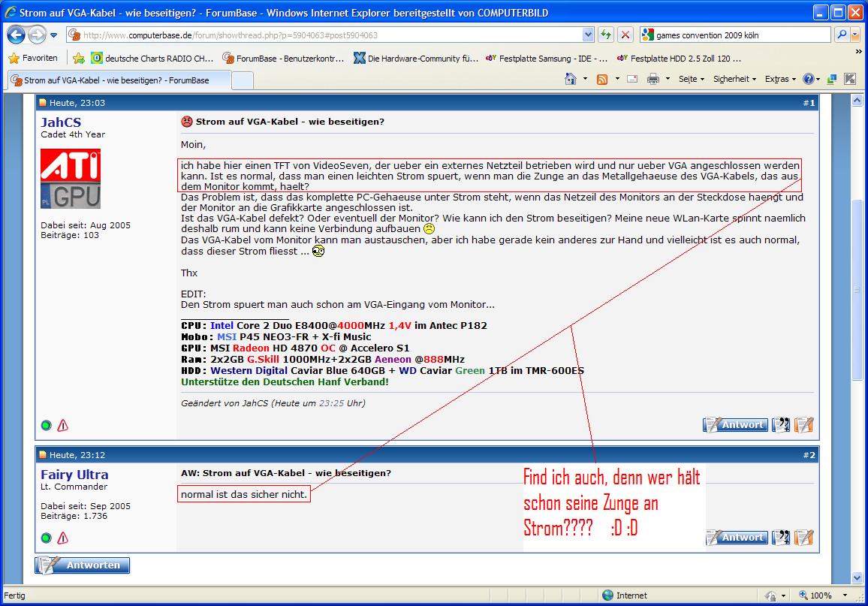
Task: Click the blue-green overlapping squares toolbar icon
Action: pyautogui.click(x=831, y=79)
